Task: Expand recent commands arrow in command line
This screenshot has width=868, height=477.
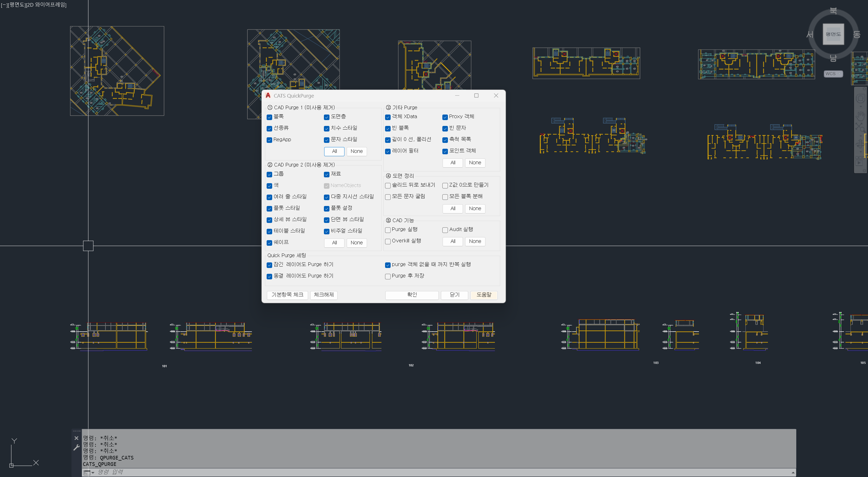Action: click(93, 473)
